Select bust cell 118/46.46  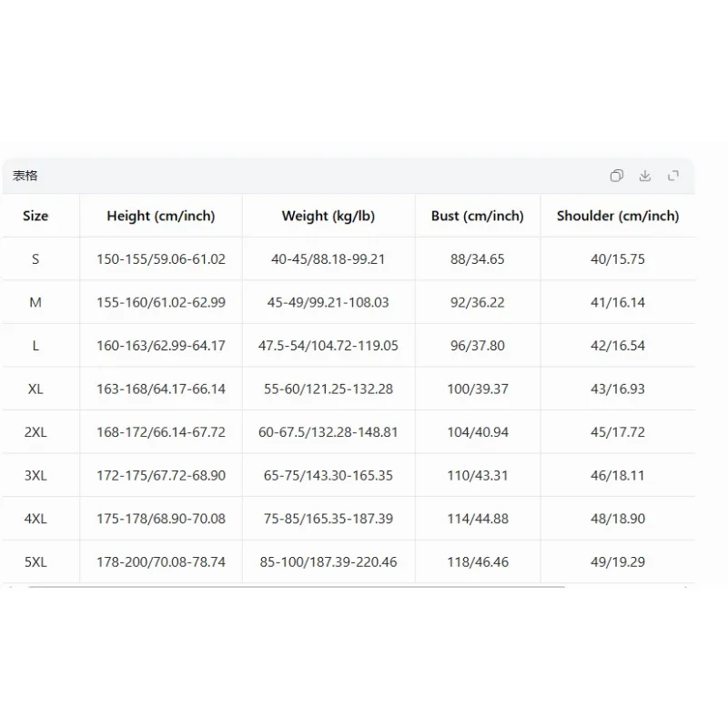[477, 561]
